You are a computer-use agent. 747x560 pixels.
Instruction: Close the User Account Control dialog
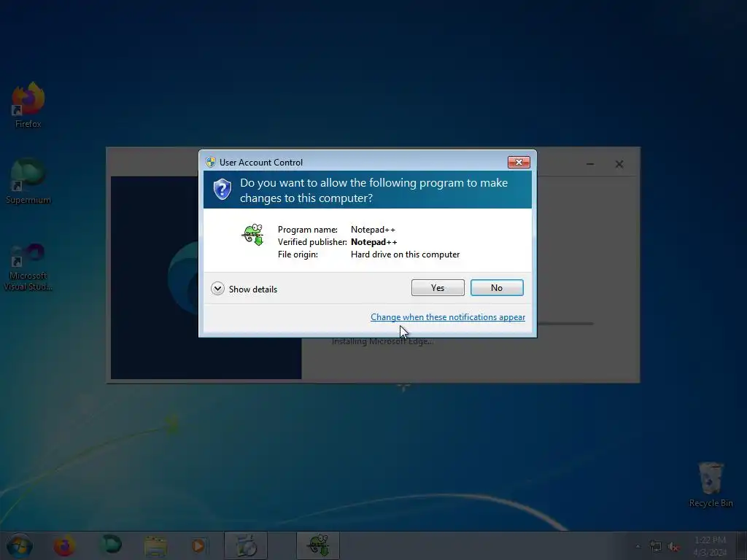519,163
